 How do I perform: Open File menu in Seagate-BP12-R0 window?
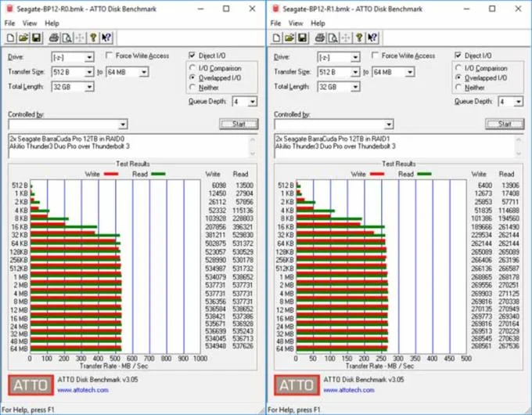coord(9,23)
